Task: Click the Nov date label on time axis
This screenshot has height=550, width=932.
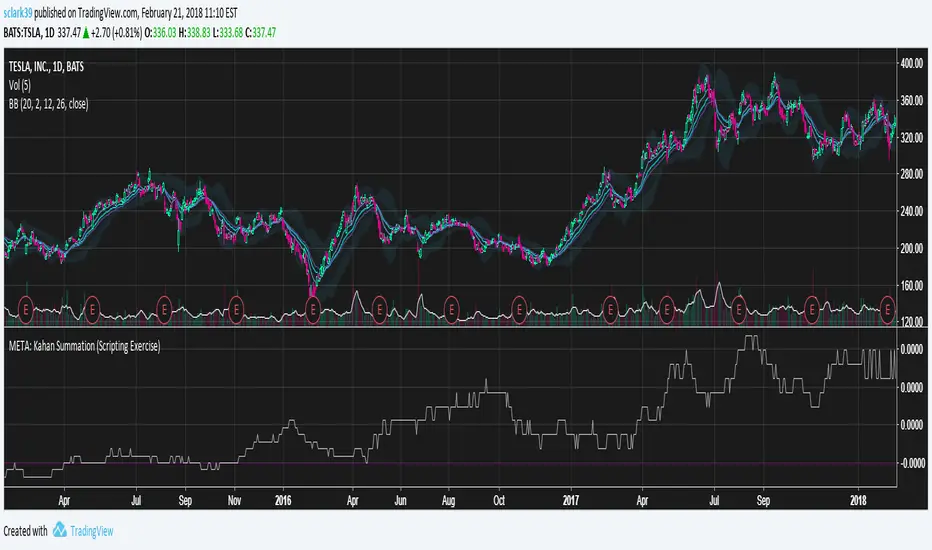Action: [234, 501]
